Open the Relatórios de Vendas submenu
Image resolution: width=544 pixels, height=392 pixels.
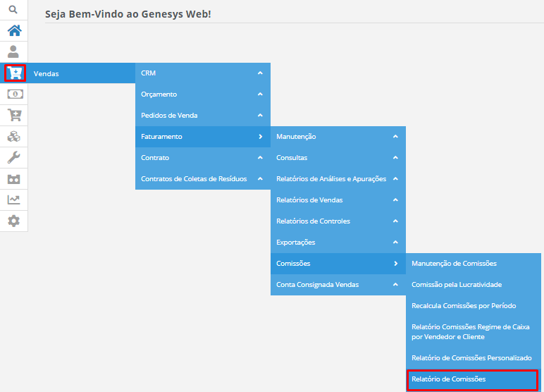pyautogui.click(x=338, y=200)
